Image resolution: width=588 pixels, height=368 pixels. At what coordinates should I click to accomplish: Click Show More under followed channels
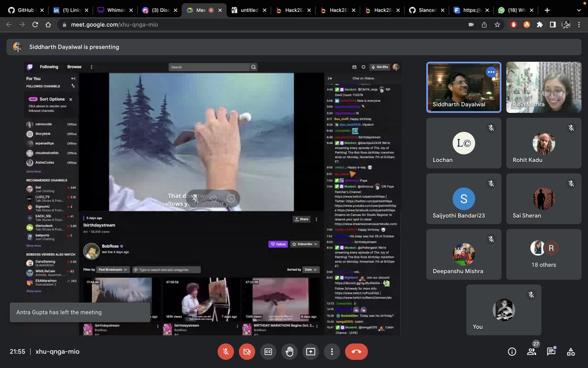coord(34,172)
